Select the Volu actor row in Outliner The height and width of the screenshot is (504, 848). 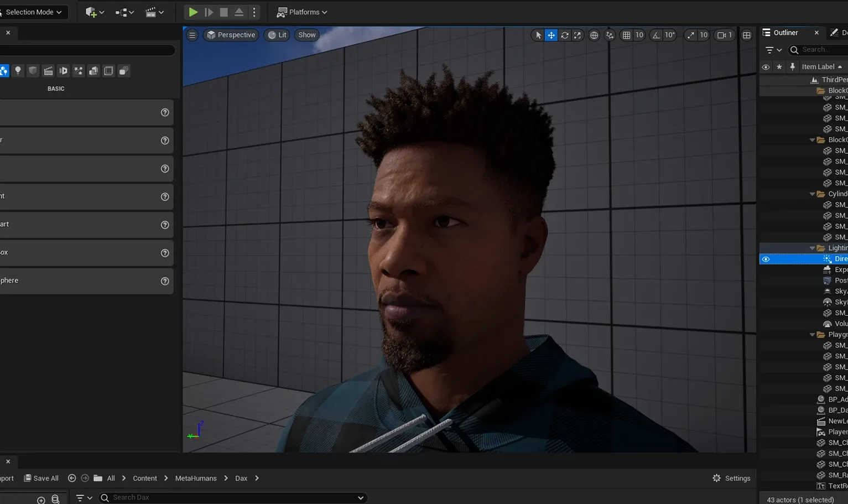coord(804,324)
